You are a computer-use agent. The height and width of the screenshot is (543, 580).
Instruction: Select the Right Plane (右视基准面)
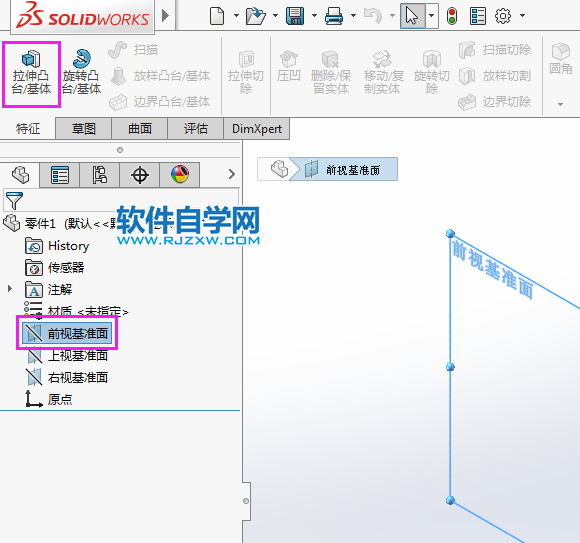67,377
